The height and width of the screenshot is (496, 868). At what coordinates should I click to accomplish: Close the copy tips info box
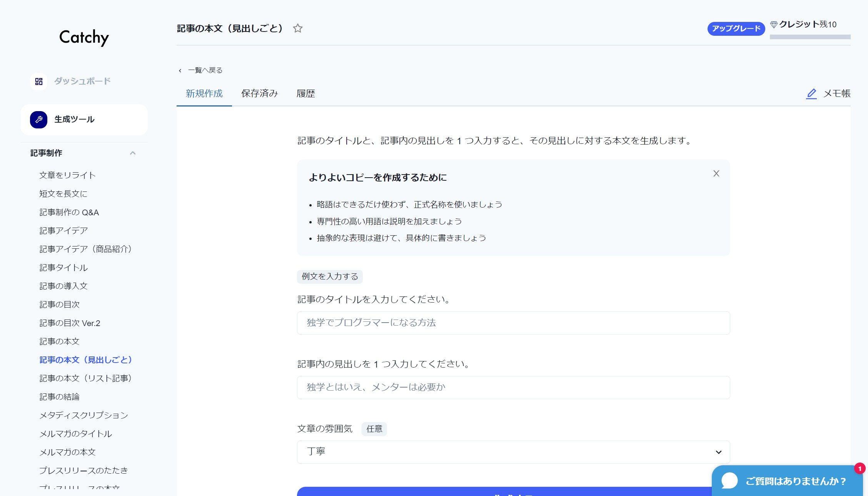tap(716, 173)
